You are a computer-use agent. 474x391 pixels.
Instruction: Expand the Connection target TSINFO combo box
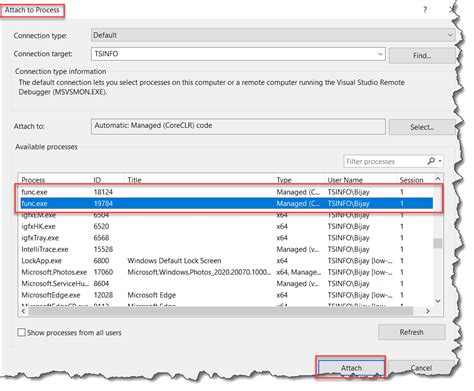[380, 54]
